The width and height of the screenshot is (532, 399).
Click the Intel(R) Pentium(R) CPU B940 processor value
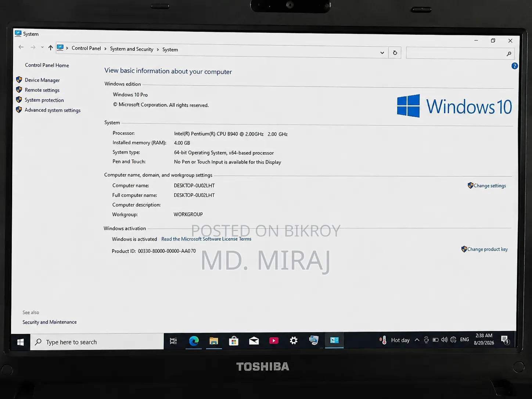(231, 134)
